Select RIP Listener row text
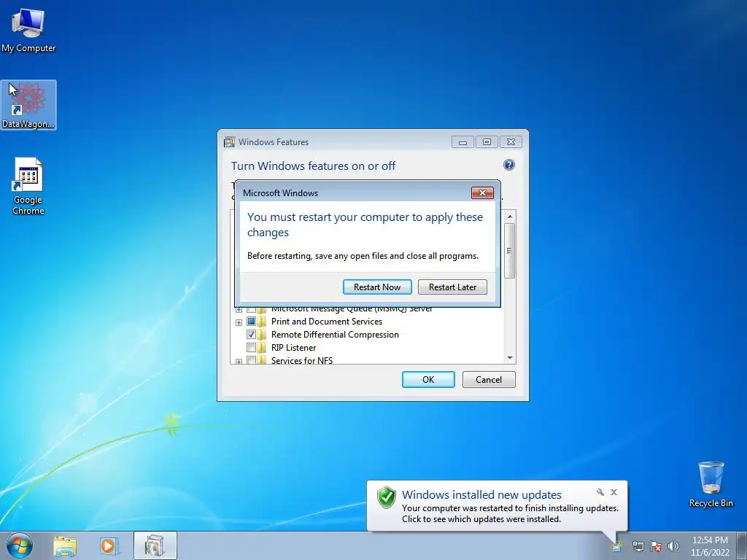The width and height of the screenshot is (747, 560). point(293,348)
